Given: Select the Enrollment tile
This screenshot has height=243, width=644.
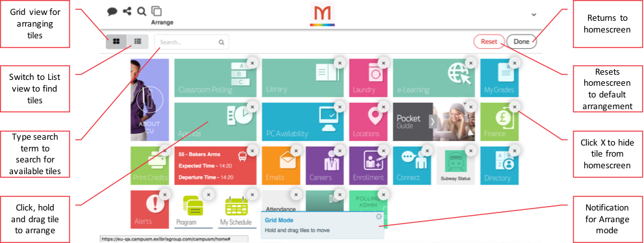Looking at the screenshot, I should point(368,166).
